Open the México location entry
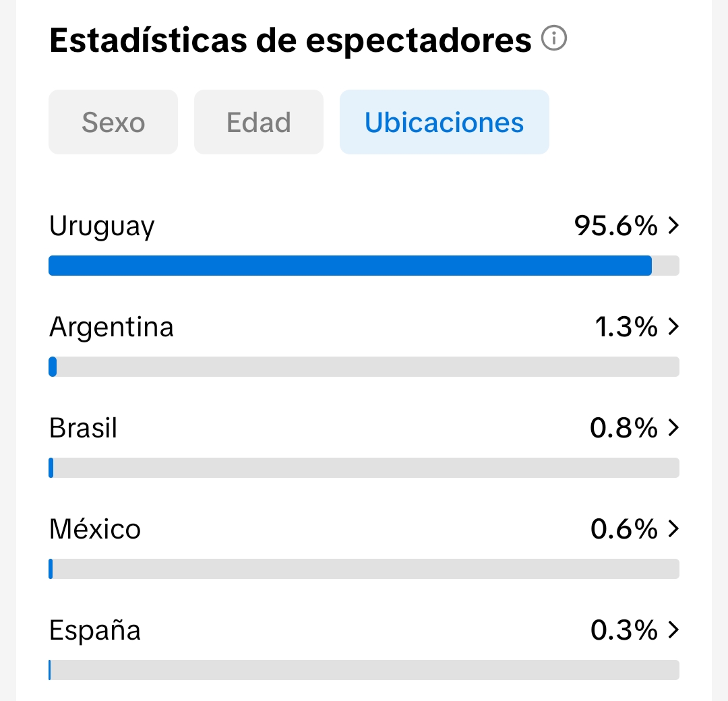 pos(95,529)
